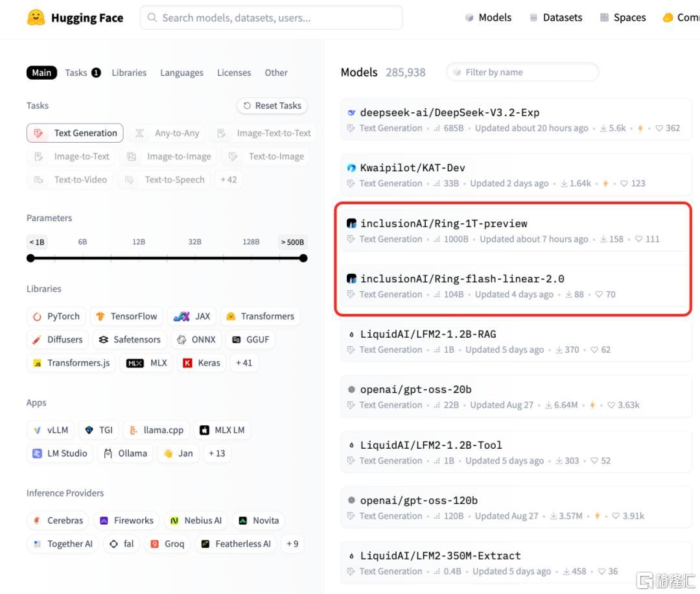This screenshot has height=594, width=700.
Task: Switch to the Libraries tab
Action: point(129,73)
